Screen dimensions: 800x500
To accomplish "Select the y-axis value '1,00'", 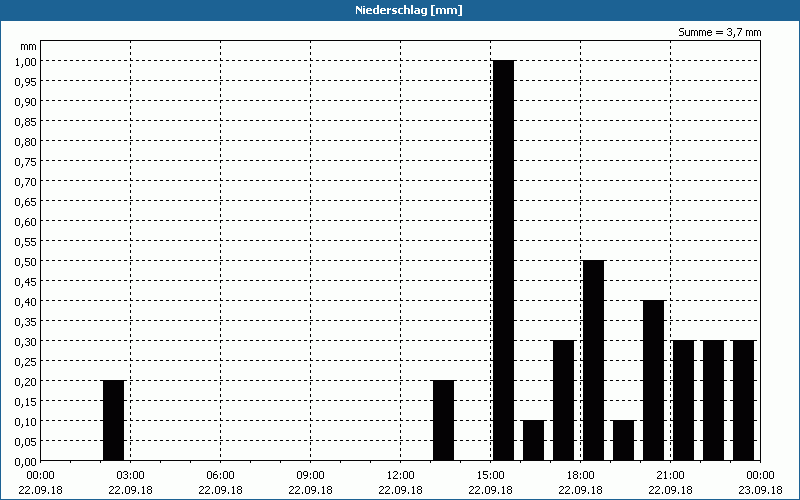I will (x=26, y=61).
